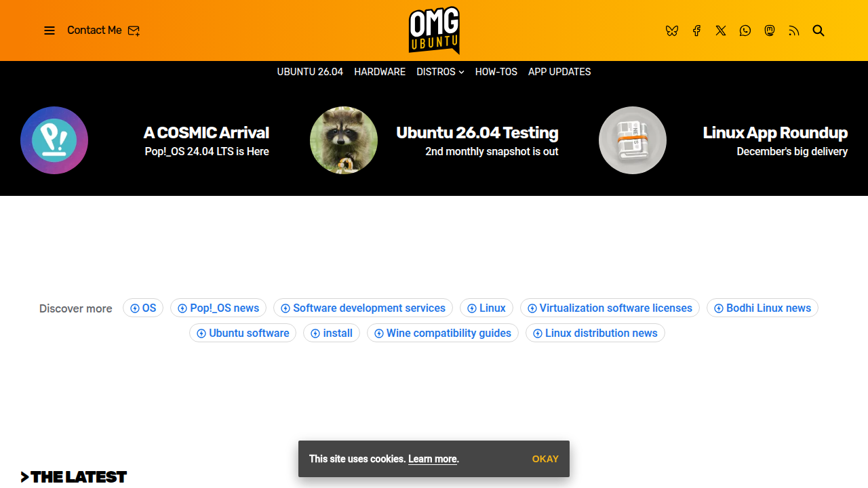Visit the Facebook page icon
Image resolution: width=868 pixels, height=488 pixels.
click(x=696, y=30)
